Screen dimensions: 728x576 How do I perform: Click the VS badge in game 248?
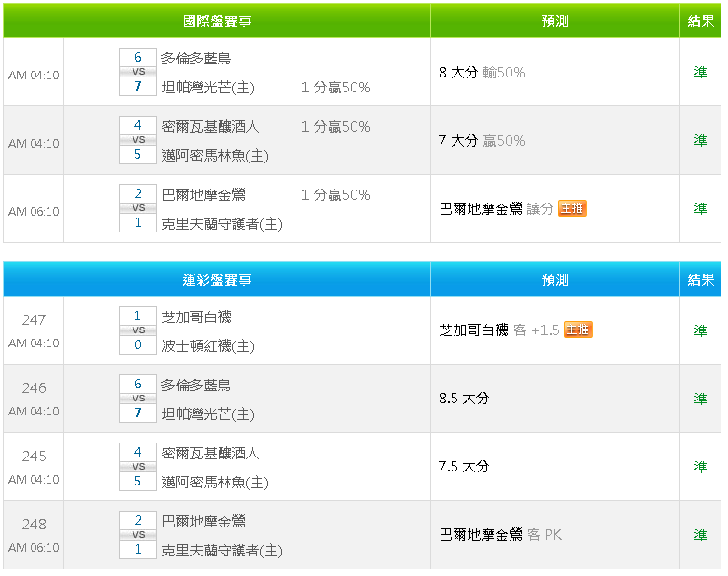[x=138, y=534]
